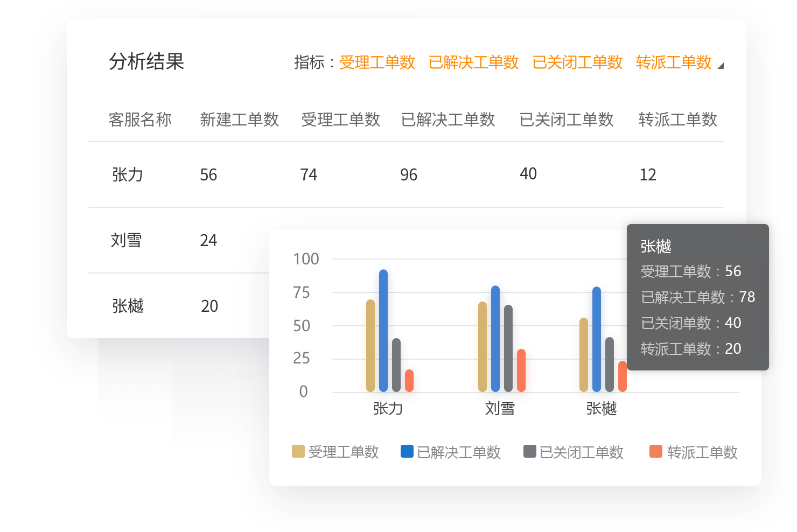Click the 客服名称 column header
The width and height of the screenshot is (797, 532).
(140, 120)
